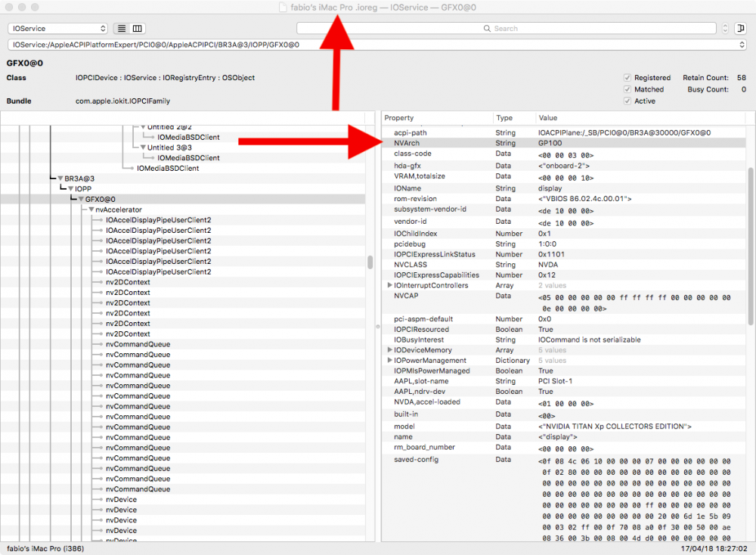
Task: Click the search stepper arrows
Action: click(x=725, y=29)
